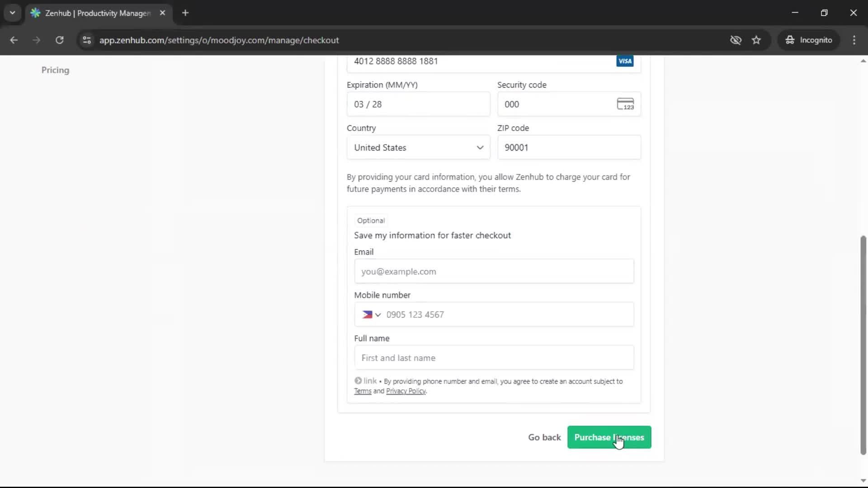Click the Zenhub favicon on the browser tab
The image size is (868, 488).
click(x=35, y=13)
